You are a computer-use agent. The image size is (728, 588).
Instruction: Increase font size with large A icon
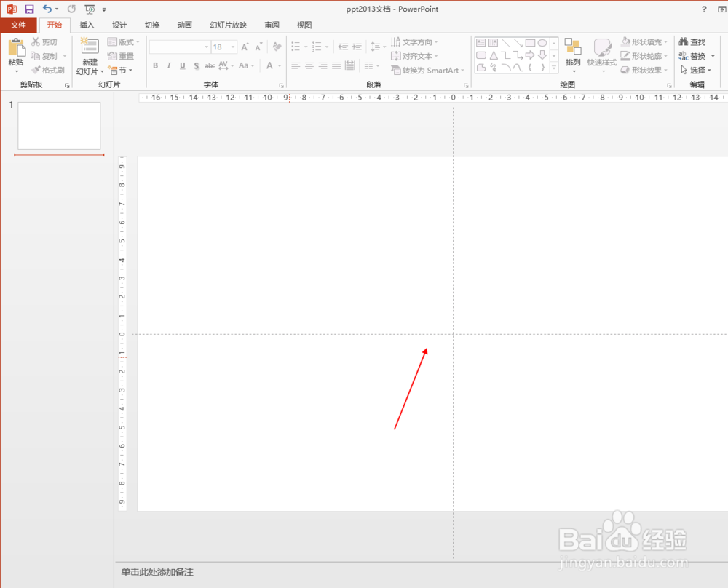245,47
